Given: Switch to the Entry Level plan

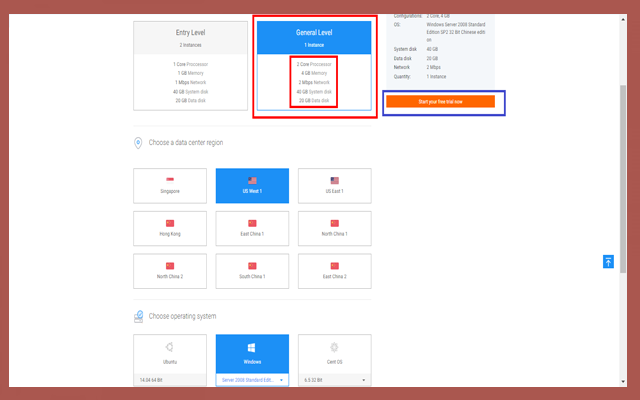Looking at the screenshot, I should [x=190, y=37].
